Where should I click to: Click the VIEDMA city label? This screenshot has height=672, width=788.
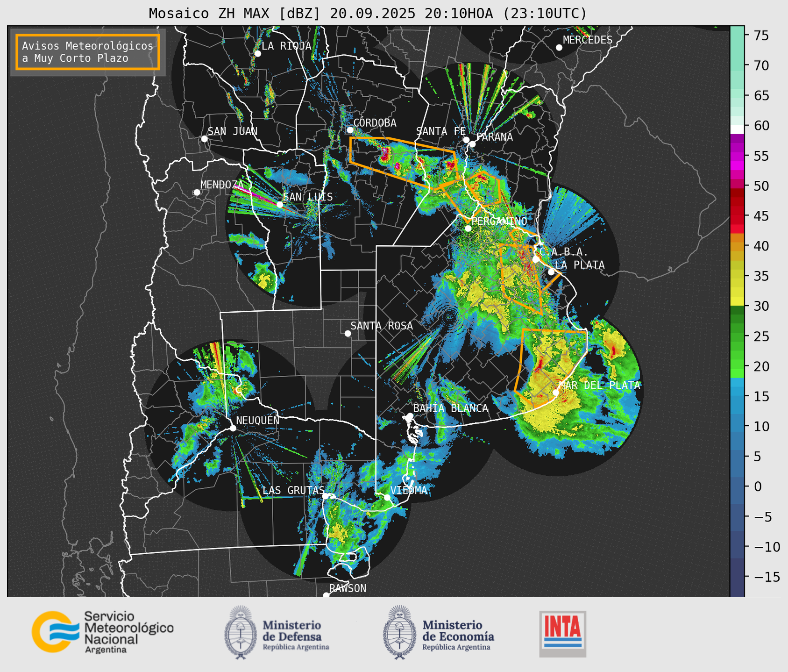(x=409, y=490)
